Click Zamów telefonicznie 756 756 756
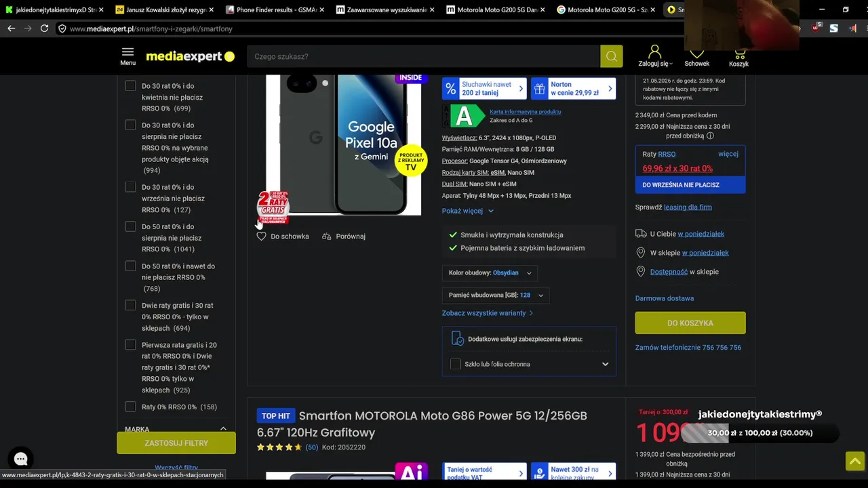 [x=688, y=348]
